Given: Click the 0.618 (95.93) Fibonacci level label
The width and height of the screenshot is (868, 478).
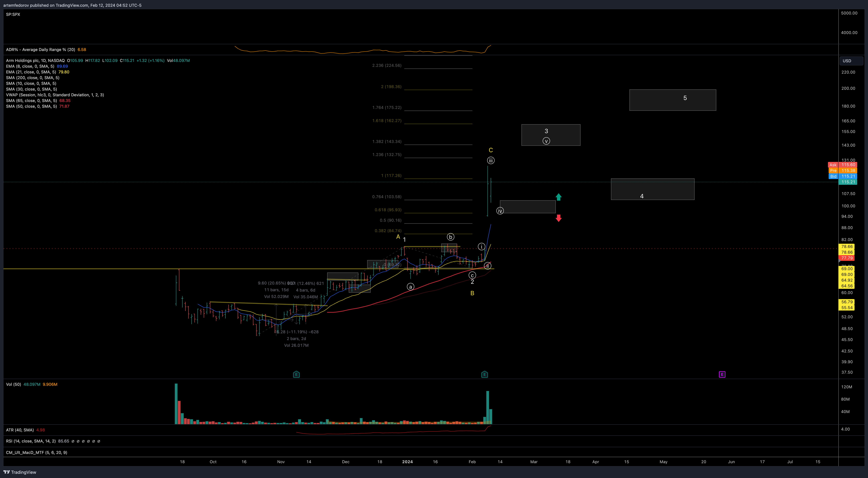Looking at the screenshot, I should (388, 210).
